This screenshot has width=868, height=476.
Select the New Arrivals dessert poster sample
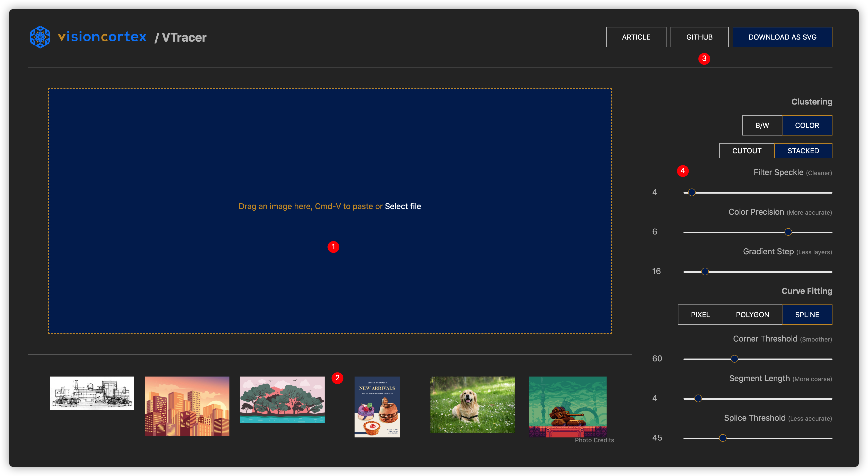377,406
